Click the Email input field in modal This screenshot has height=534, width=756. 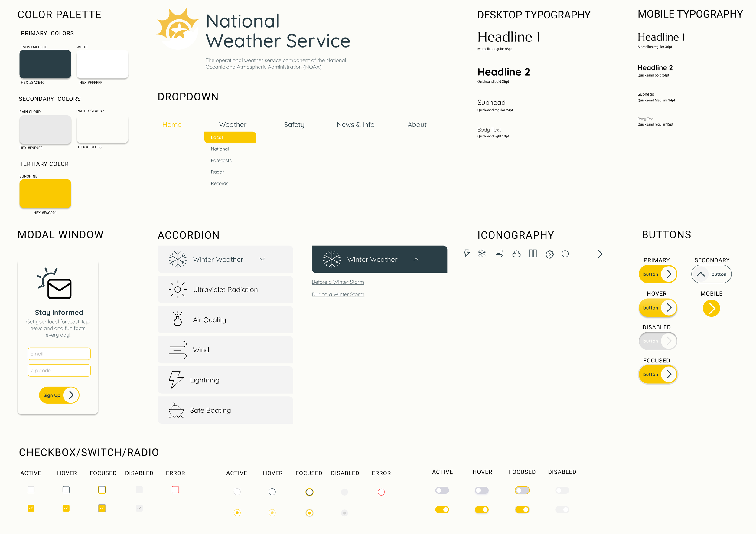pyautogui.click(x=59, y=354)
